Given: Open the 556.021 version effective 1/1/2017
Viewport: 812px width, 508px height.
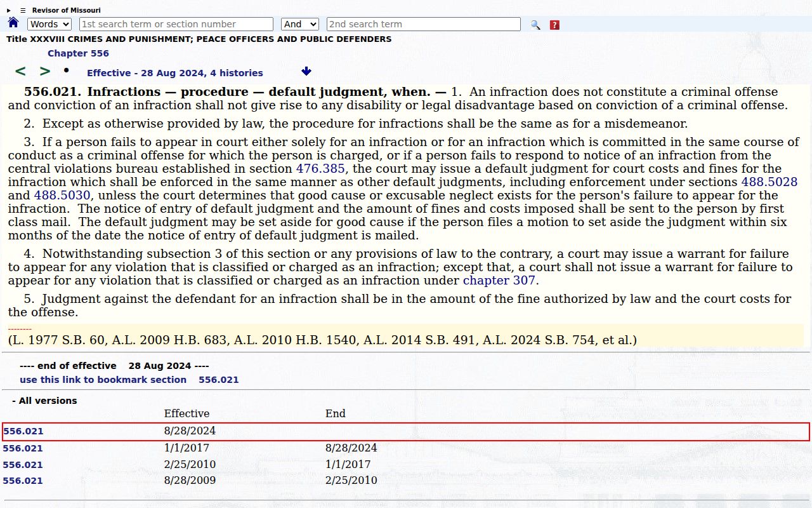Looking at the screenshot, I should click(23, 448).
